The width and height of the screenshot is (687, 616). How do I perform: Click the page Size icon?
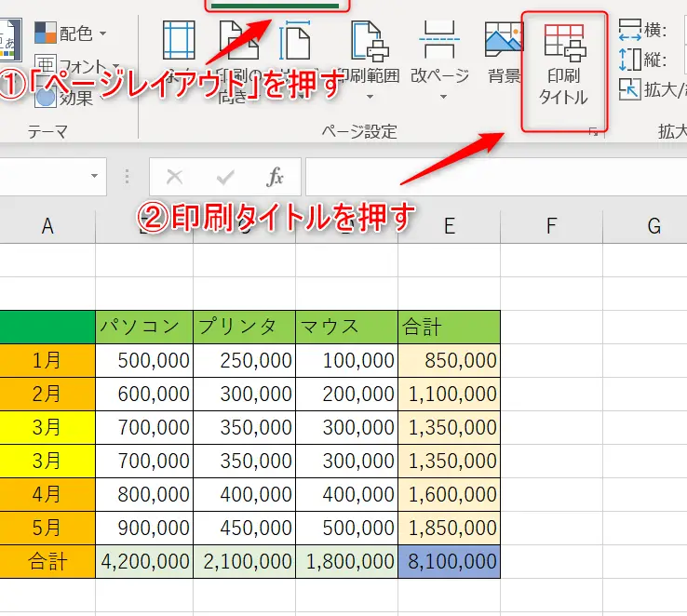coord(295,40)
